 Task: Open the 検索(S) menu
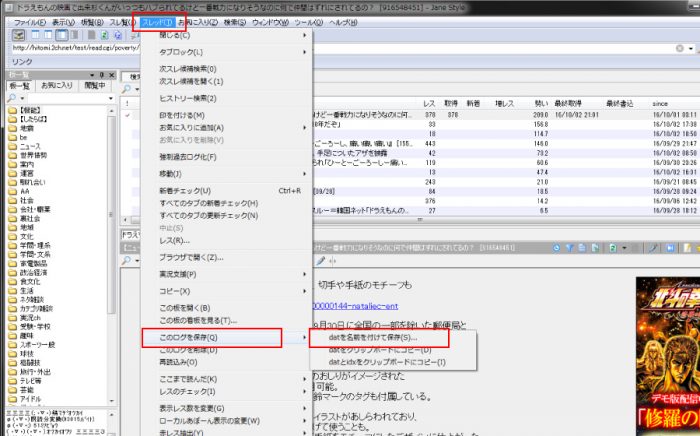coord(235,22)
